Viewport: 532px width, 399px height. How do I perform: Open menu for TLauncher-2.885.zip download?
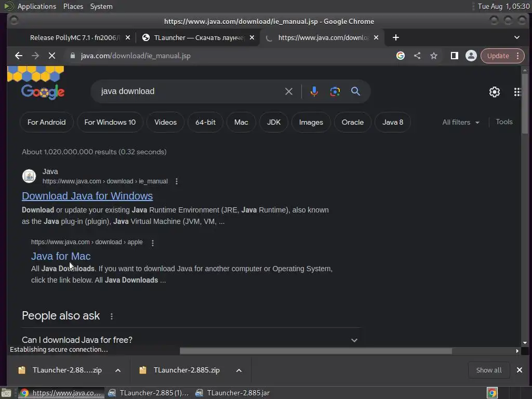pyautogui.click(x=239, y=370)
